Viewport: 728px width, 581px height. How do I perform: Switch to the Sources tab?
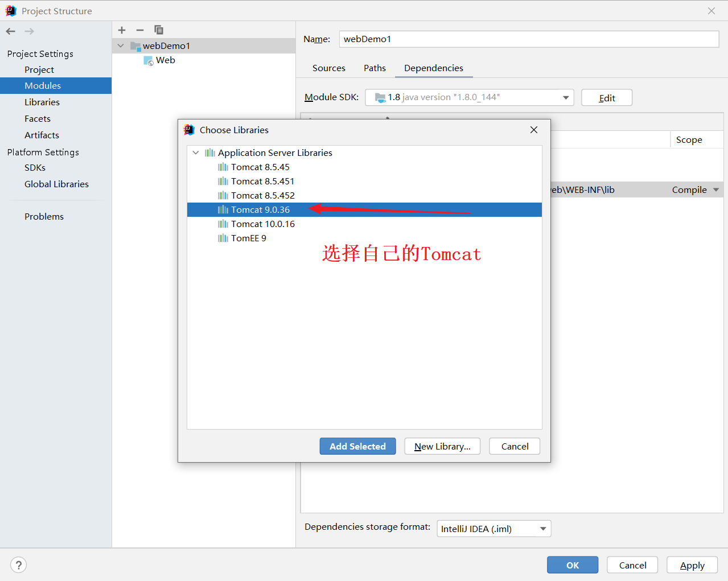[x=329, y=68]
